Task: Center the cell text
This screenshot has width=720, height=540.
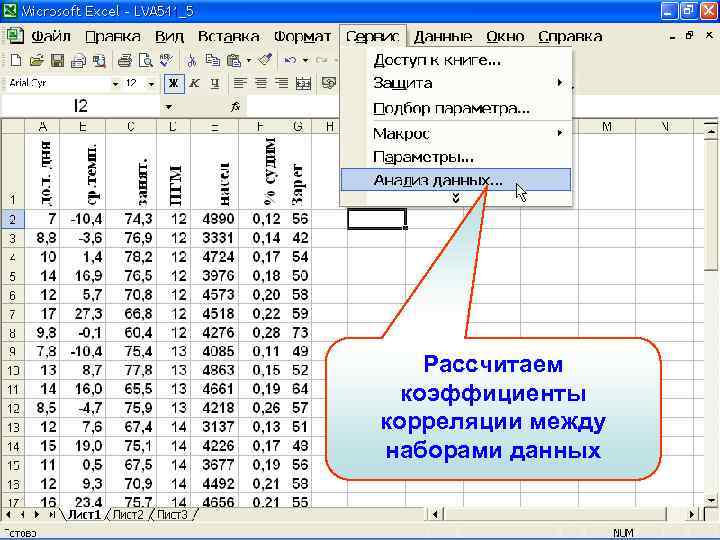Action: click(x=261, y=84)
